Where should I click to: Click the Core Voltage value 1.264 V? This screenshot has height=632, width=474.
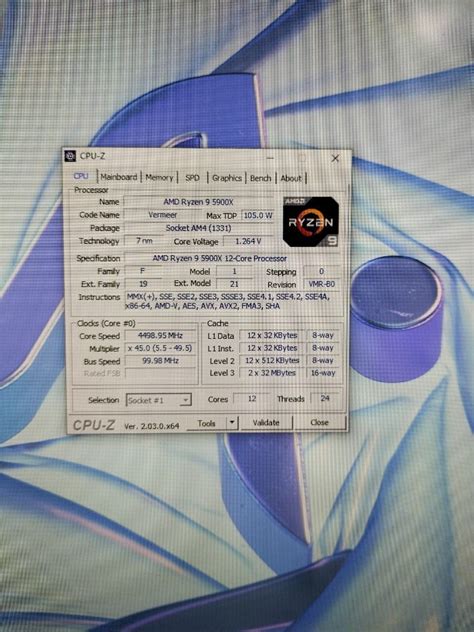click(248, 241)
